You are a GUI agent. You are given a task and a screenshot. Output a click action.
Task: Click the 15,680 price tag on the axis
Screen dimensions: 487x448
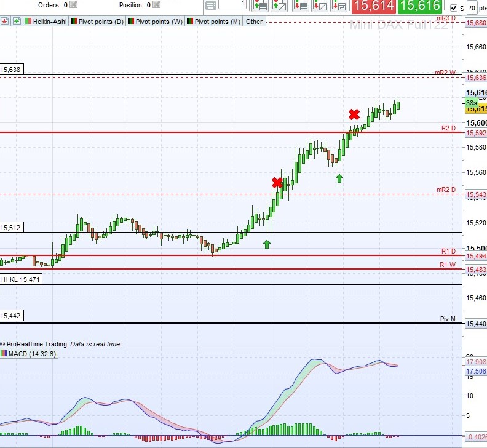476,23
